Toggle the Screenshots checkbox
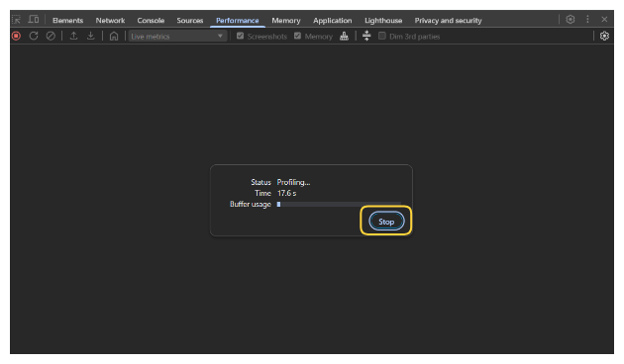 point(240,37)
